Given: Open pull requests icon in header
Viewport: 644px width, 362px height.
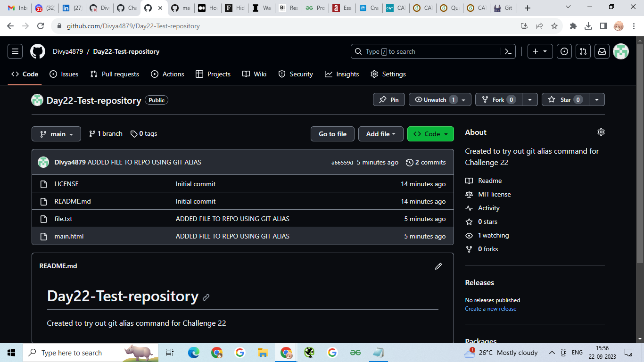Looking at the screenshot, I should [583, 51].
